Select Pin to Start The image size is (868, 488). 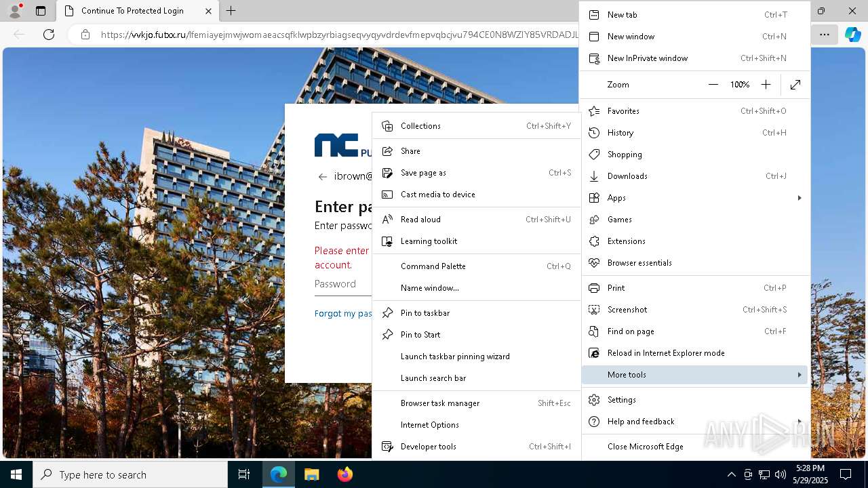pos(477,335)
